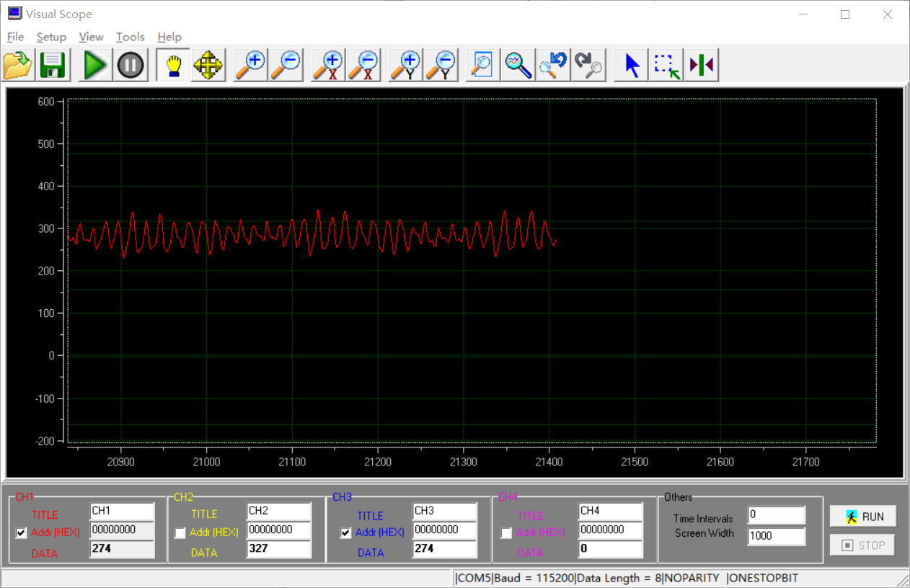Screen dimensions: 910x588
Task: Click the CH1 data value 274
Action: pyautogui.click(x=122, y=549)
